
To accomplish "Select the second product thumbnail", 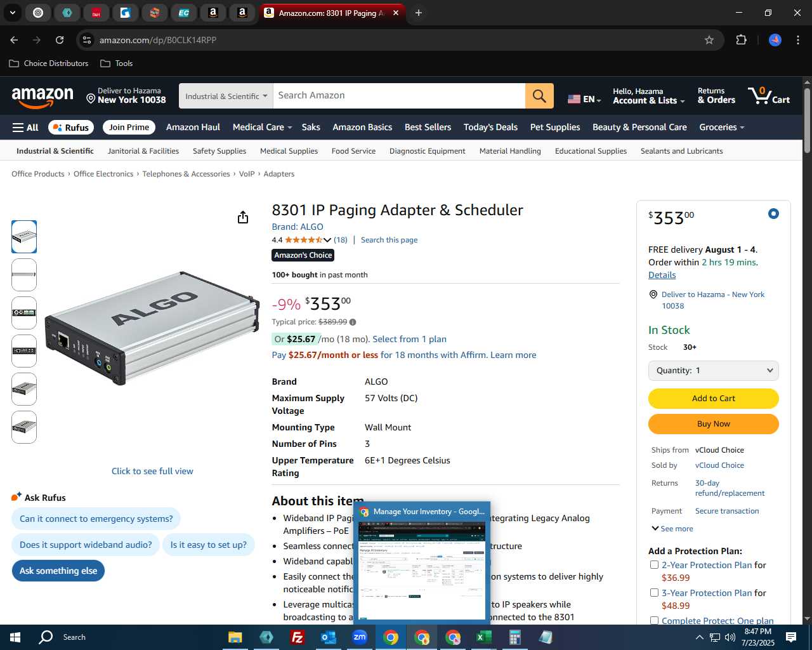I will tap(24, 275).
